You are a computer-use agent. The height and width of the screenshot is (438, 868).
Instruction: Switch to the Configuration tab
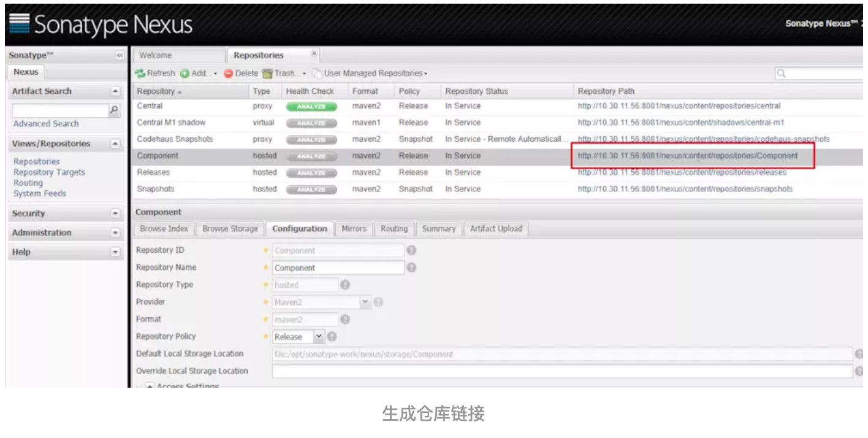(300, 229)
